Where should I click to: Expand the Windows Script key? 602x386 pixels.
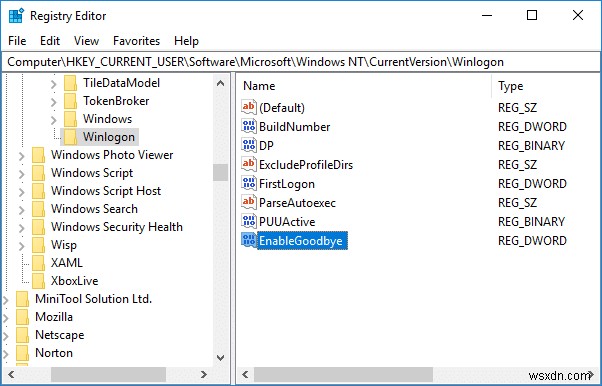click(22, 174)
